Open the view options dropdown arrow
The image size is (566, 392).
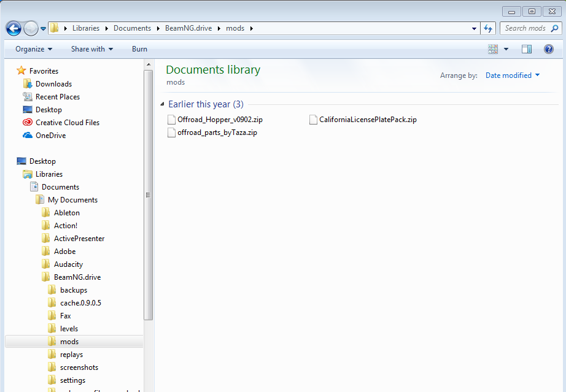[506, 49]
